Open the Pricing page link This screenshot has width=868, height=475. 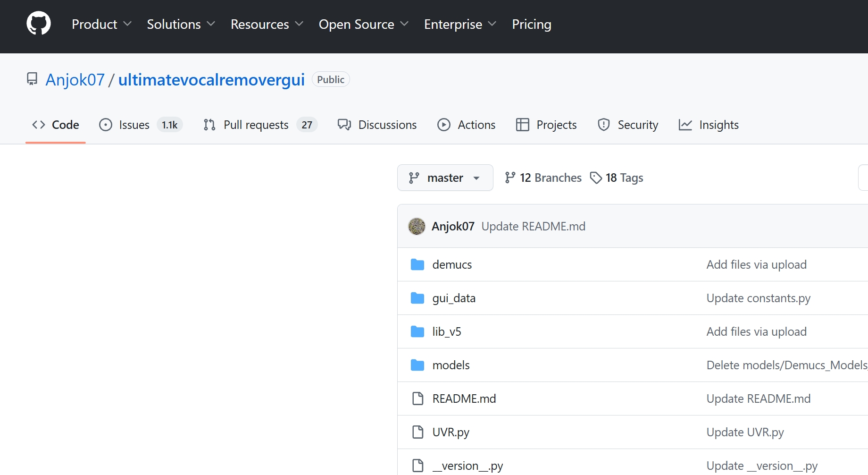pyautogui.click(x=532, y=25)
